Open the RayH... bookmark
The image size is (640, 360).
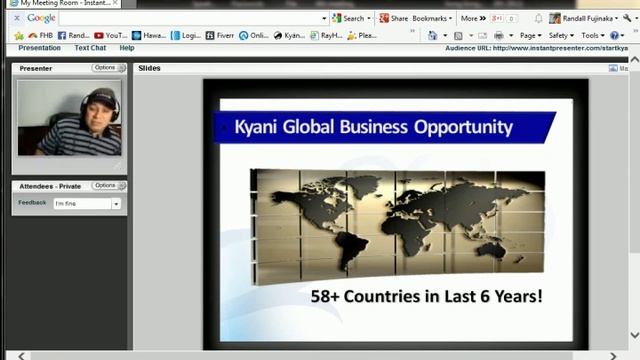coord(326,36)
